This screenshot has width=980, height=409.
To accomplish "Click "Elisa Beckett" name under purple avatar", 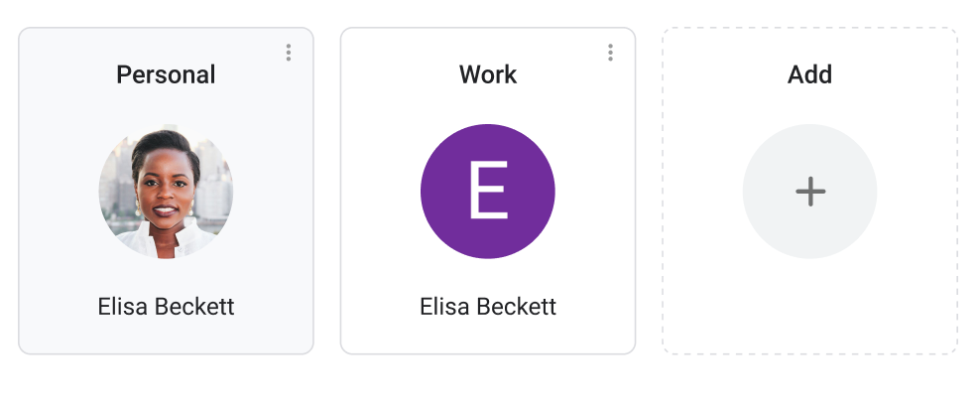I will coord(488,306).
